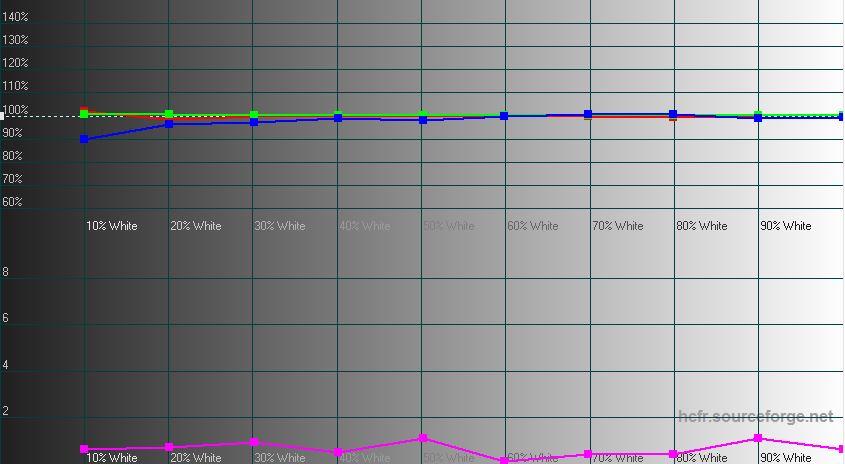Select the magenta delta marker at 50% White
Viewport: 845px width, 464px height.
[x=423, y=438]
